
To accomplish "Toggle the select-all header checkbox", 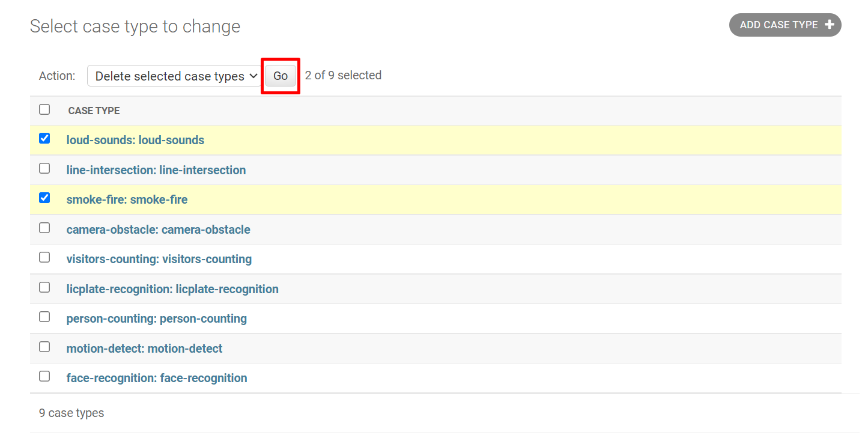I will (44, 109).
